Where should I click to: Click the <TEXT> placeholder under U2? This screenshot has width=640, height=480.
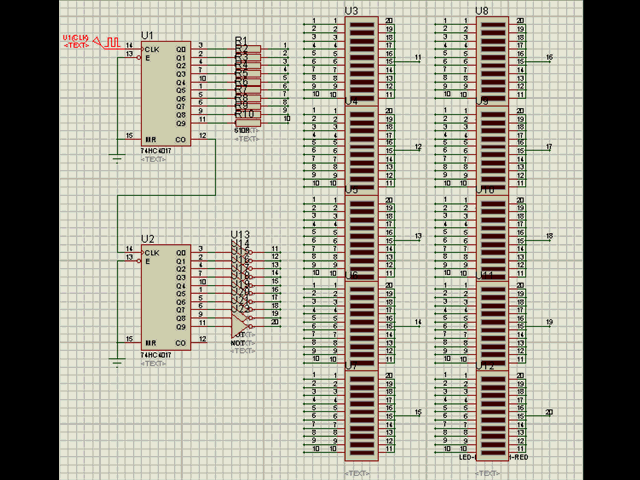153,363
